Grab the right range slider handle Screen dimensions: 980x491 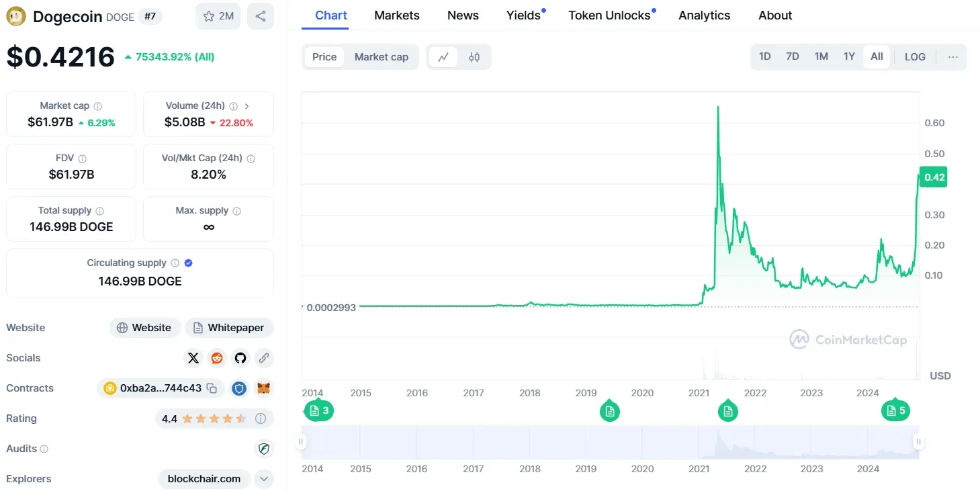(918, 442)
